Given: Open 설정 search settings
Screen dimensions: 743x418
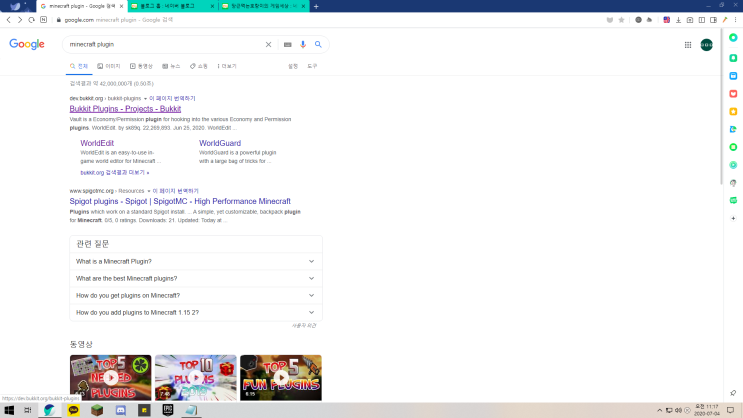Looking at the screenshot, I should click(293, 66).
